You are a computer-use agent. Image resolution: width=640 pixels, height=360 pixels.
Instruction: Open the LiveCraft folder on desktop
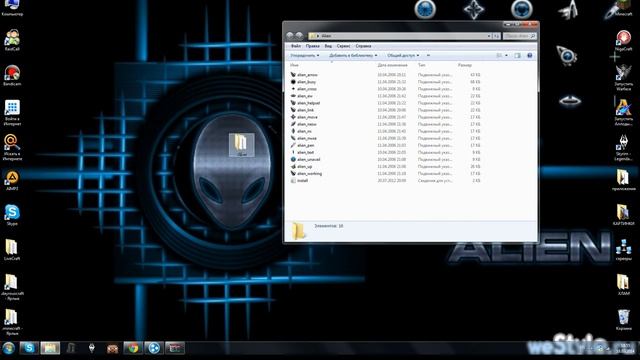click(x=12, y=249)
